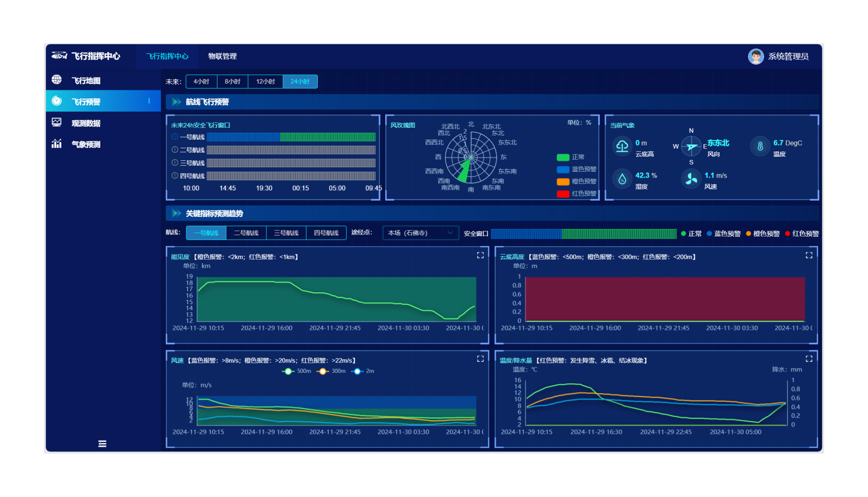Select the 三号航线 route tab
The image size is (868, 497).
click(x=286, y=233)
